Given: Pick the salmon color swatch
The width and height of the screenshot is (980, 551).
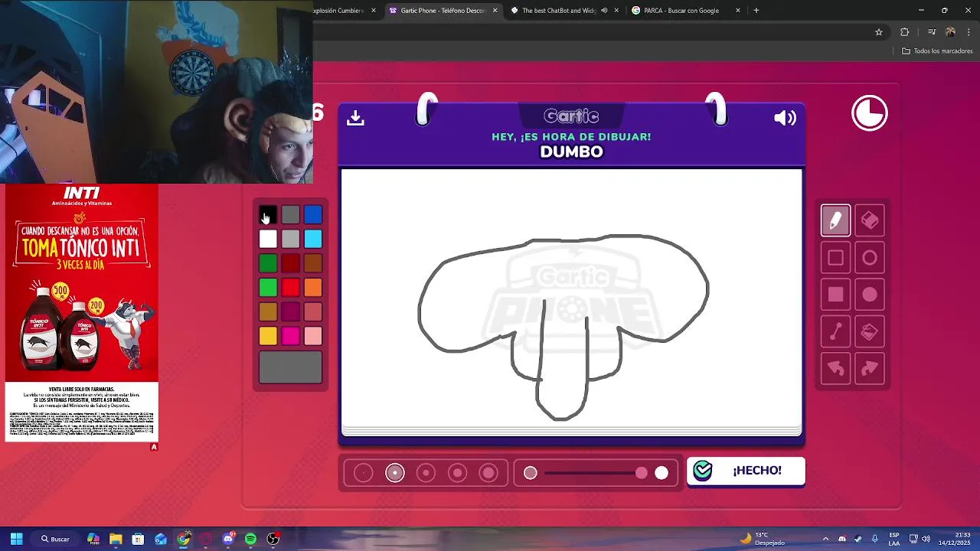Looking at the screenshot, I should tap(313, 312).
